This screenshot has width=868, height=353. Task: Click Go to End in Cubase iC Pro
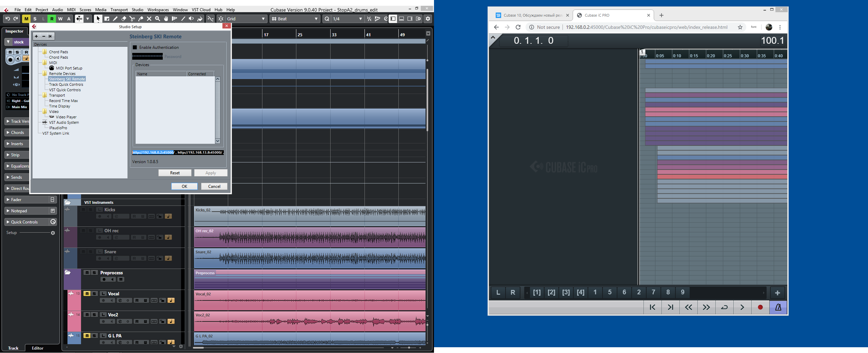pyautogui.click(x=670, y=307)
